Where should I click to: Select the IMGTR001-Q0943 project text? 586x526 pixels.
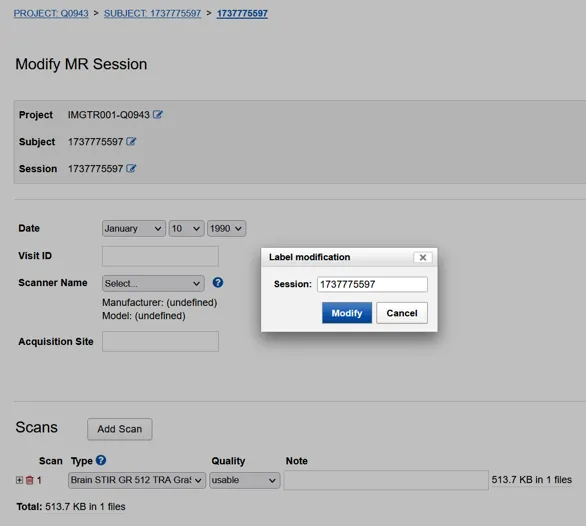point(109,115)
